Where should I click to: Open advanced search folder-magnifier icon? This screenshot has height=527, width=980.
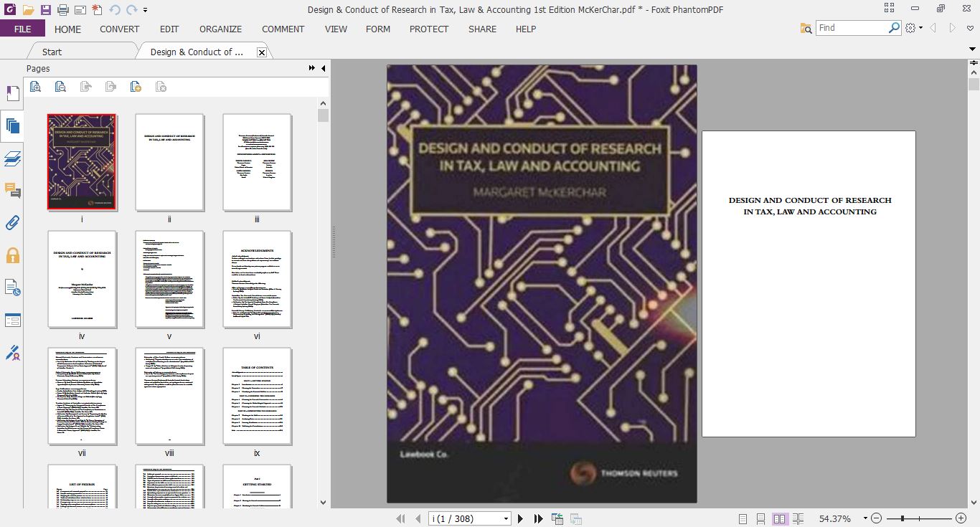806,28
